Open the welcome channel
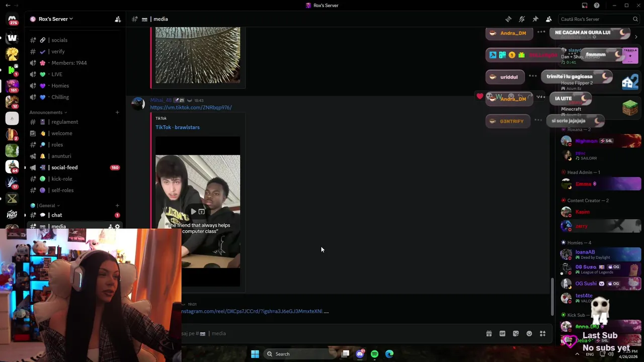 coord(74,133)
